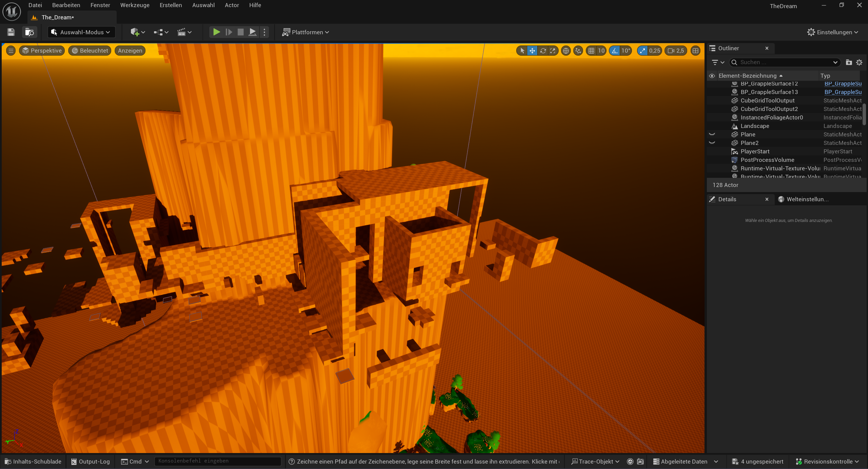Open the Outliner filter dropdown
868x469 pixels.
(718, 62)
